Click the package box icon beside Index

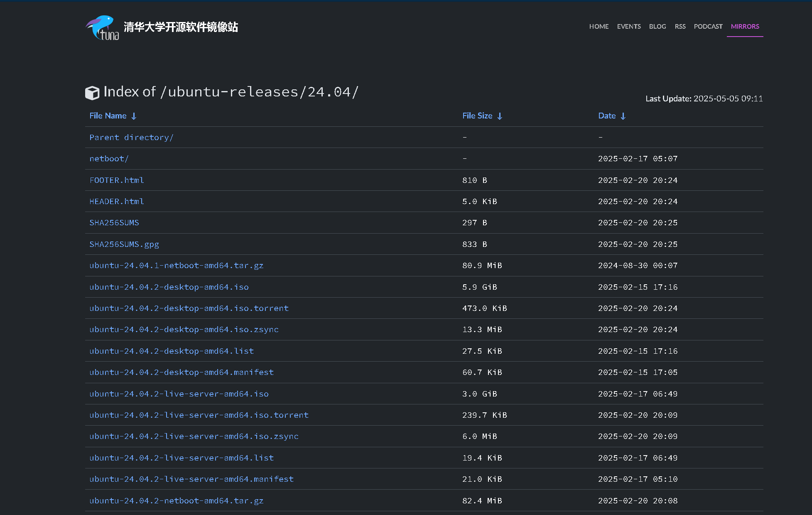(x=92, y=93)
